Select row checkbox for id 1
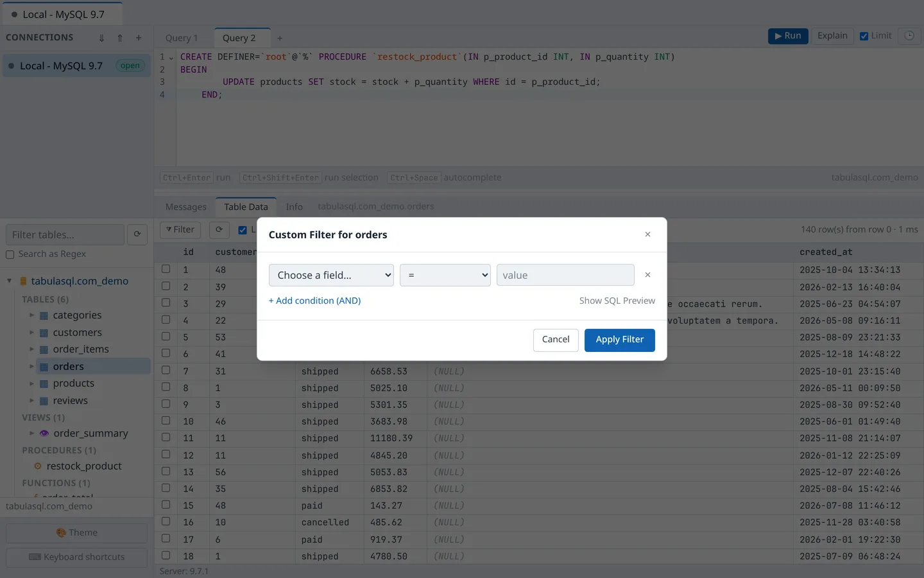Screen dimensions: 924x578 tap(166, 269)
